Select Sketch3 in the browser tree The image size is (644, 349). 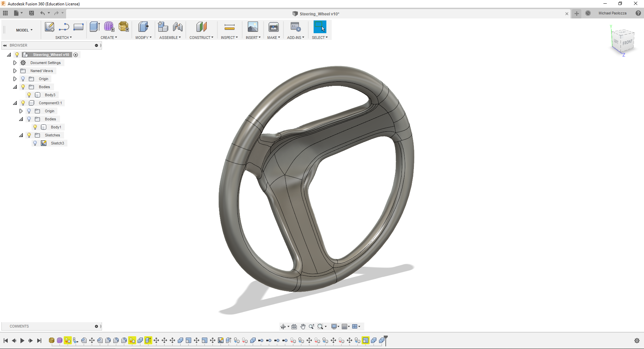point(57,143)
